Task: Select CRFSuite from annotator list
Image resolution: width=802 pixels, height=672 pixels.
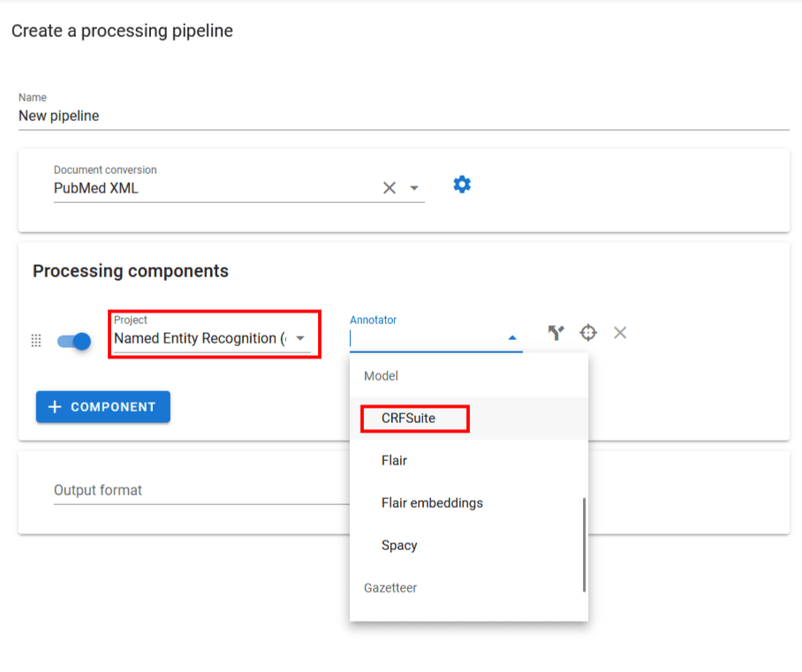Action: click(x=409, y=418)
